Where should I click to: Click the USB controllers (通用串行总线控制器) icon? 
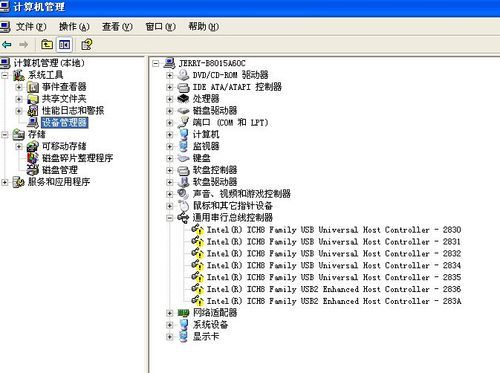(x=183, y=217)
